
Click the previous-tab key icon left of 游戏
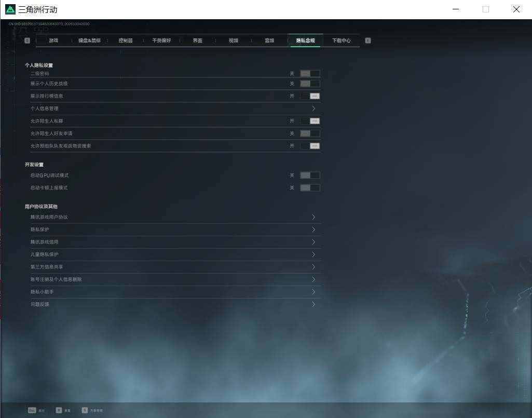[x=27, y=41]
